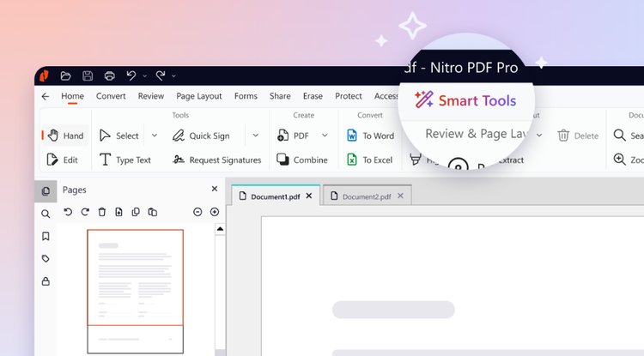Switch to the Home ribbon tab
The height and width of the screenshot is (356, 644).
click(x=73, y=96)
